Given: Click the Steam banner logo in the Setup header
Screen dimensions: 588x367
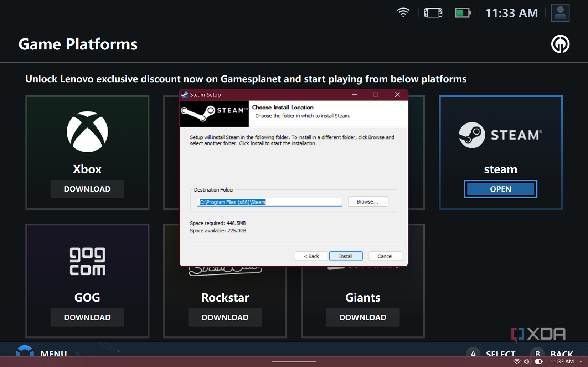Looking at the screenshot, I should coord(214,114).
